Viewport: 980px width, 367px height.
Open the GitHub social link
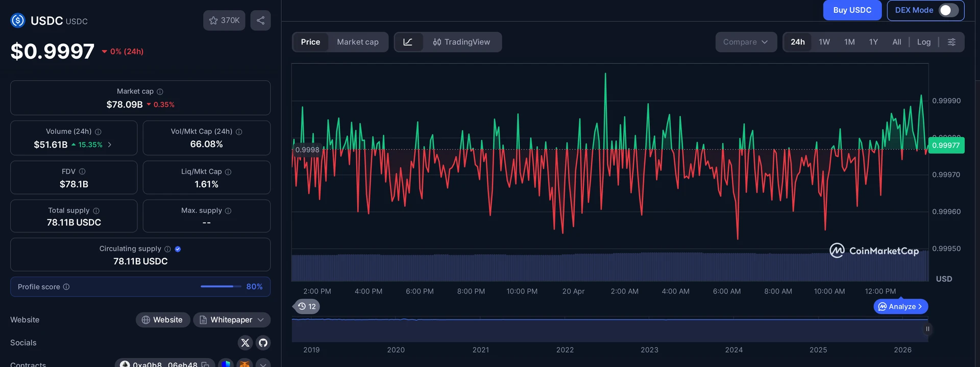point(263,342)
